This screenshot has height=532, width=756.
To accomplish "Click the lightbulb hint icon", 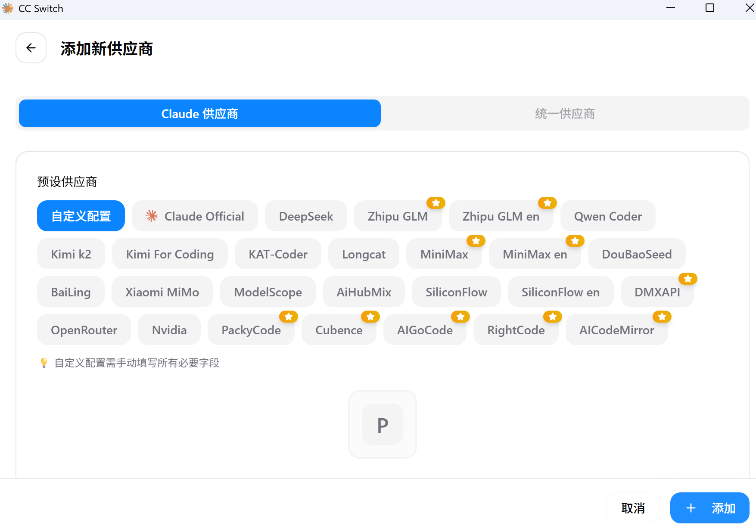I will tap(44, 363).
